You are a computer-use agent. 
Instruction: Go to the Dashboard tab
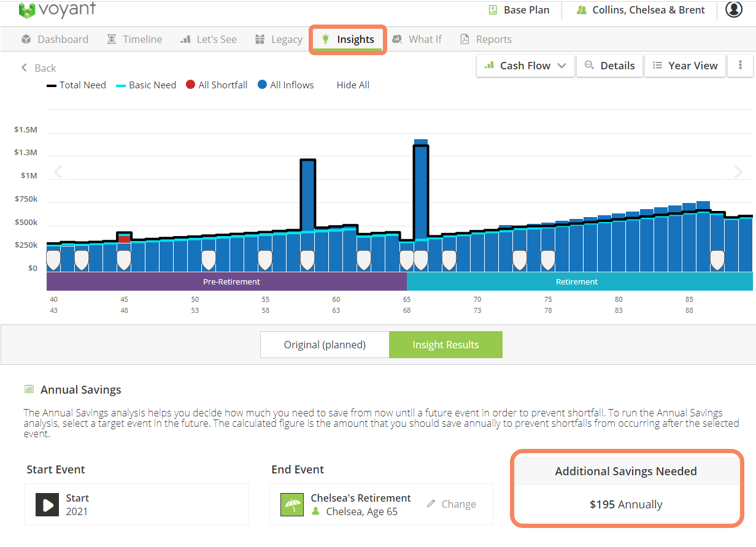(x=55, y=39)
